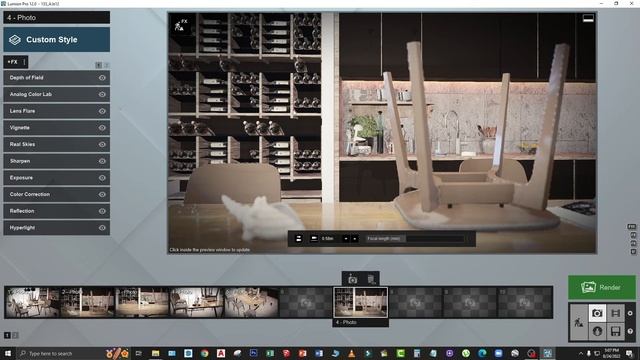Toggle Color Correction effect visibility
The image size is (640, 360).
(x=102, y=195)
